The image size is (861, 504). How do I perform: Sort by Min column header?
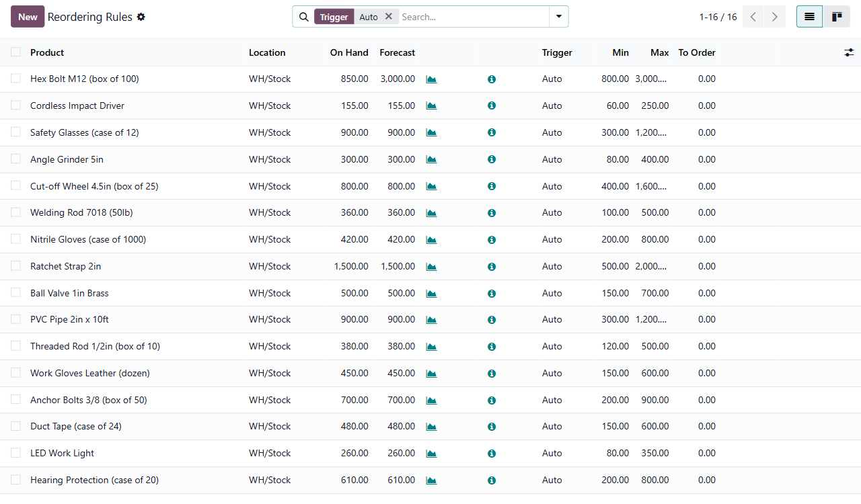621,52
